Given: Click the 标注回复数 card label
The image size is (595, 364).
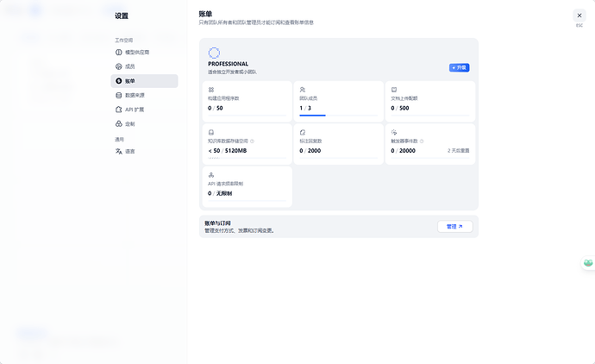Looking at the screenshot, I should (x=310, y=141).
